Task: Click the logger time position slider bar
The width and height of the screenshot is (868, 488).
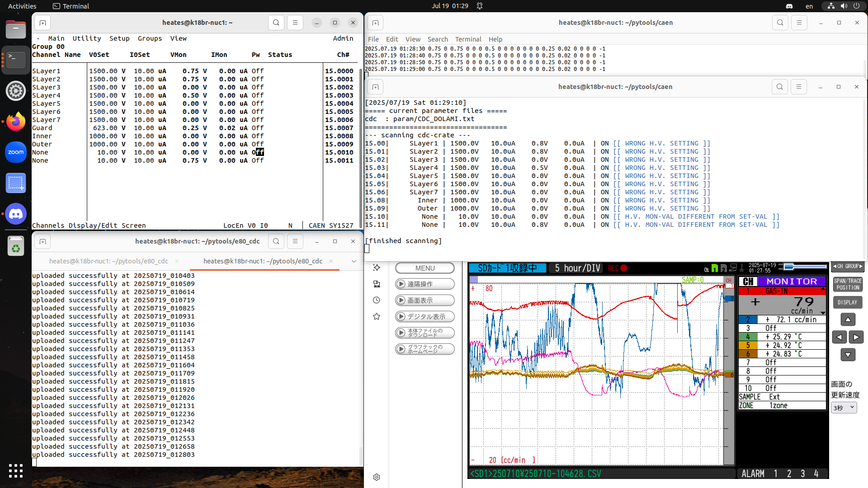Action: coord(806,267)
